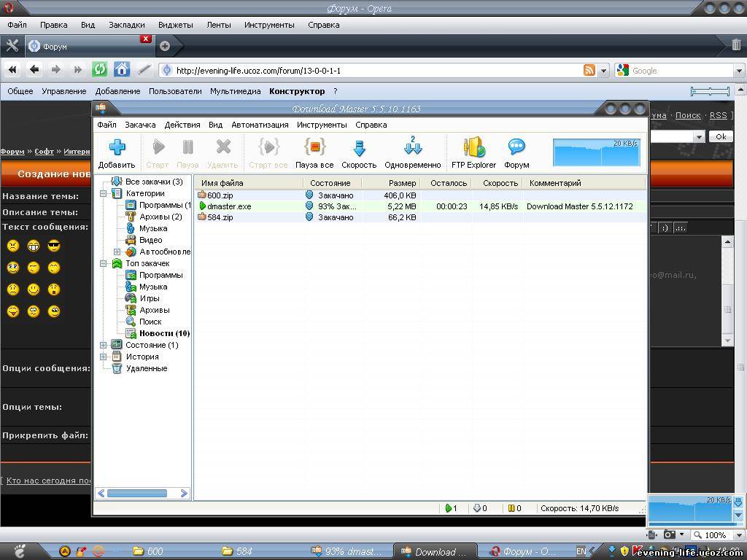Click Конструктор in the uCoz admin bar

pos(297,91)
